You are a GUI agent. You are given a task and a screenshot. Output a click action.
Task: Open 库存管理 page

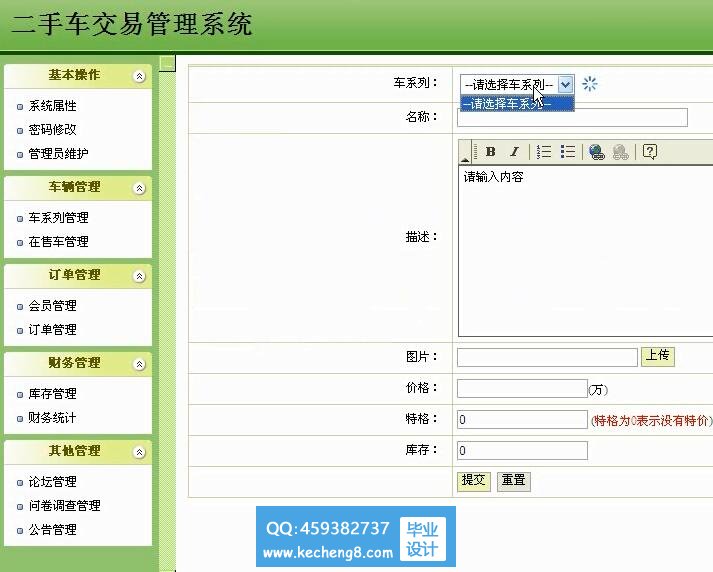tap(52, 394)
